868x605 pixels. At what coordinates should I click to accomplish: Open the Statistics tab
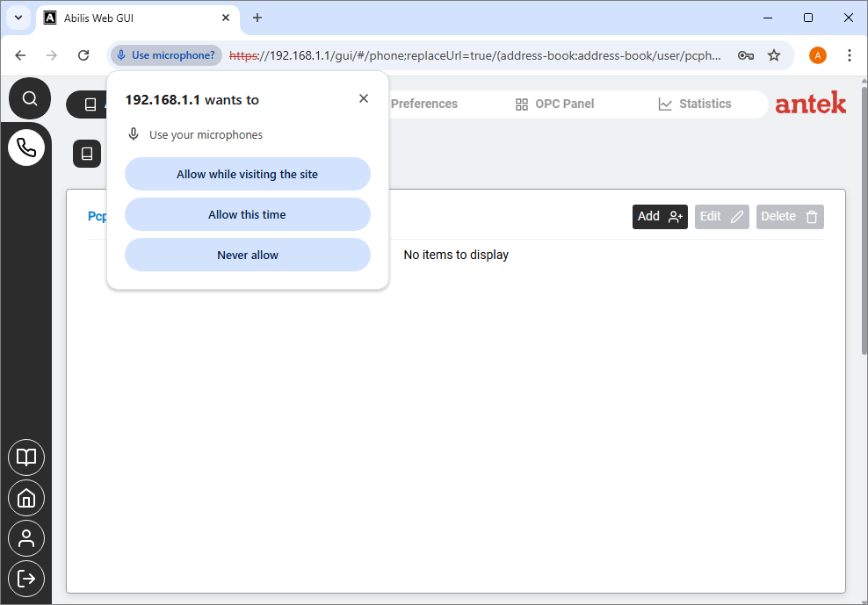coord(694,104)
